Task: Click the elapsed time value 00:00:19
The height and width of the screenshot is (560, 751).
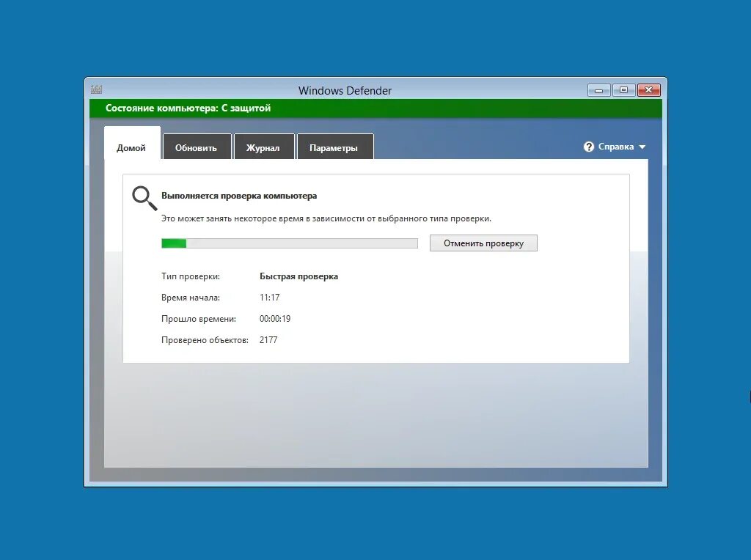Action: pyautogui.click(x=275, y=319)
